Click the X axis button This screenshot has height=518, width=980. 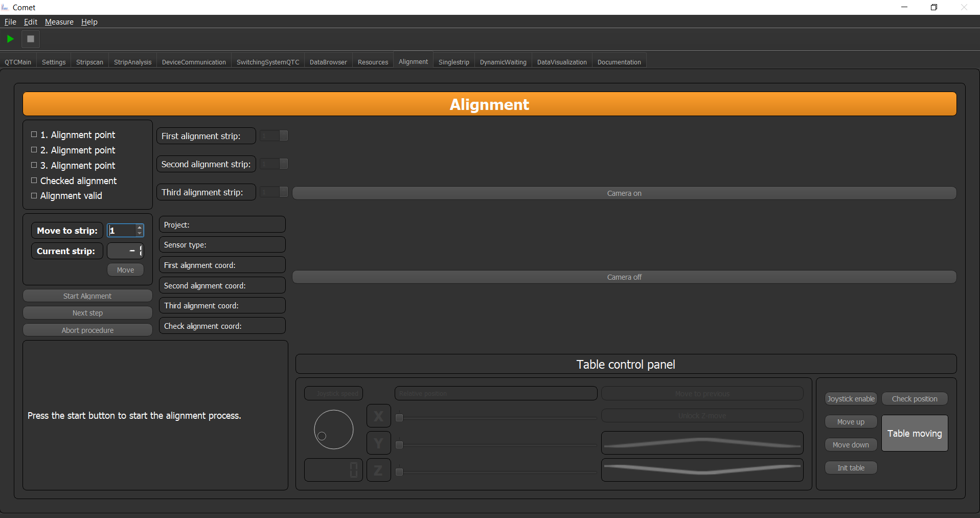coord(378,416)
